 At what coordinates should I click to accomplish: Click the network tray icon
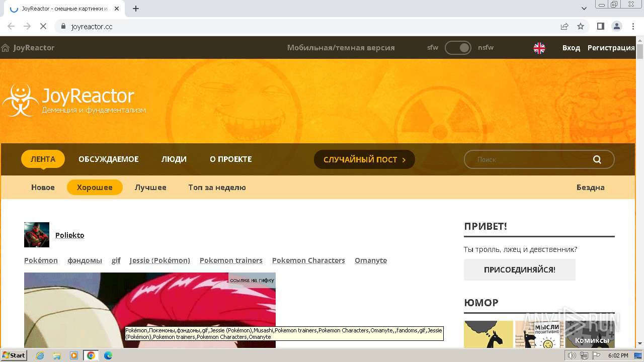pos(584,355)
